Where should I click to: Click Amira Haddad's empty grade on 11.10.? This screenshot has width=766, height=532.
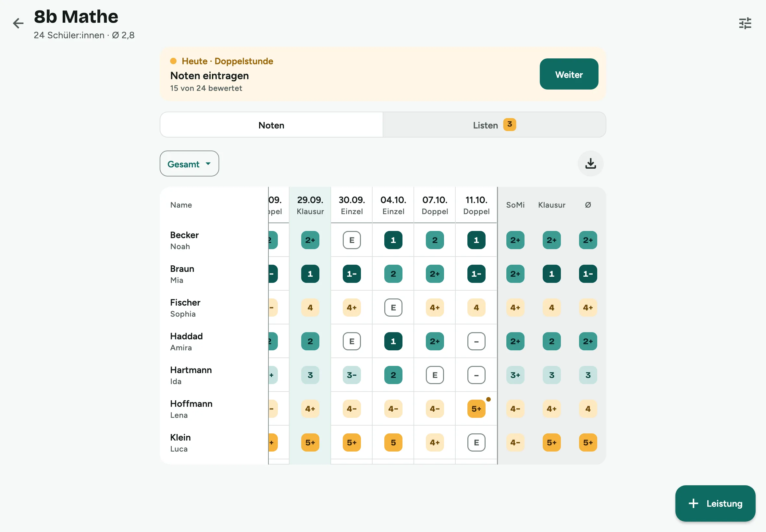476,341
